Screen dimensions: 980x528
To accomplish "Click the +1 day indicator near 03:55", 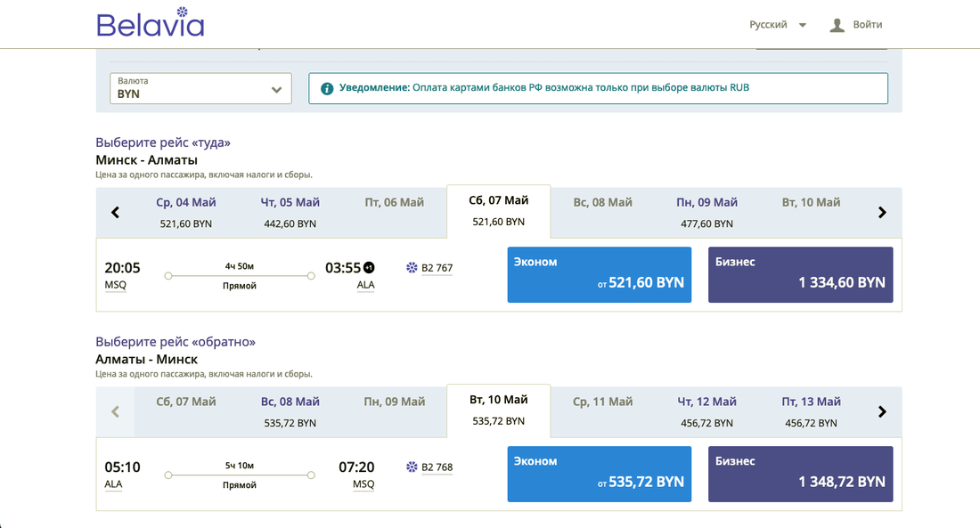I will (370, 267).
